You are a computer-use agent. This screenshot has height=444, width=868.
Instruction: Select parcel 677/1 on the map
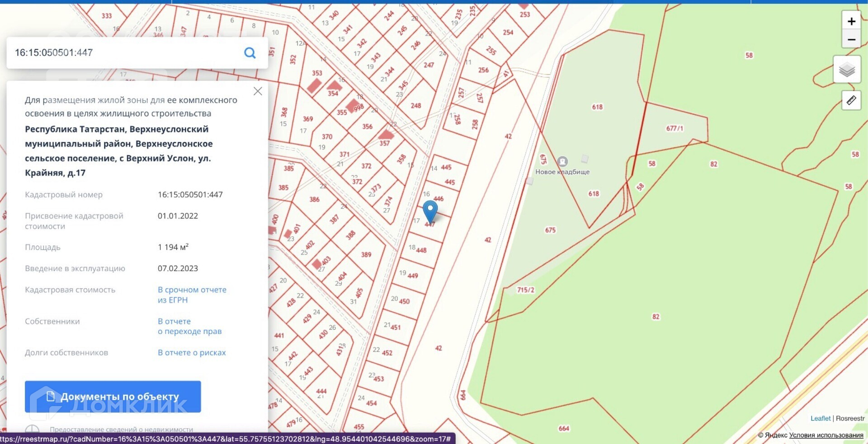675,128
